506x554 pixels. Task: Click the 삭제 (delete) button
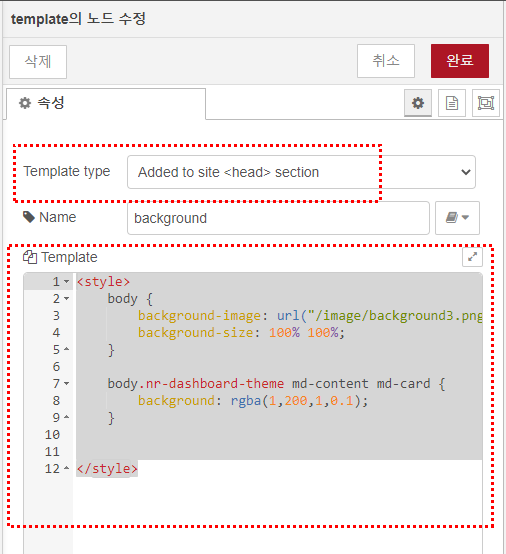38,62
